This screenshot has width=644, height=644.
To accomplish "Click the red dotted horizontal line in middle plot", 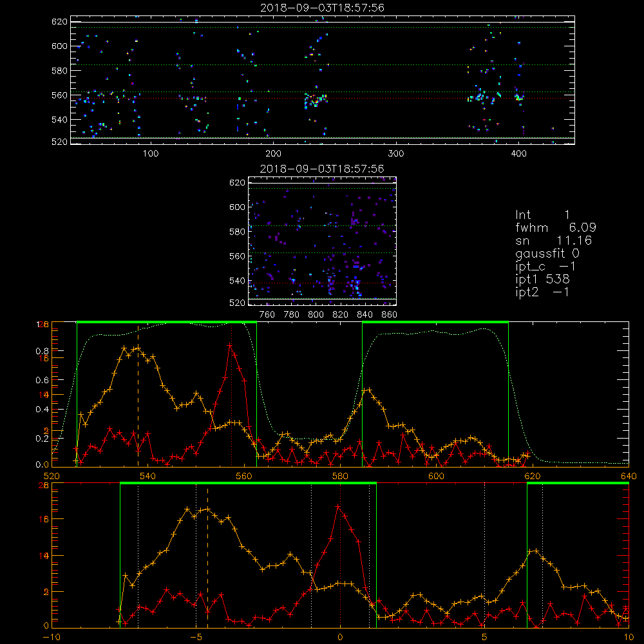I will coord(323,283).
